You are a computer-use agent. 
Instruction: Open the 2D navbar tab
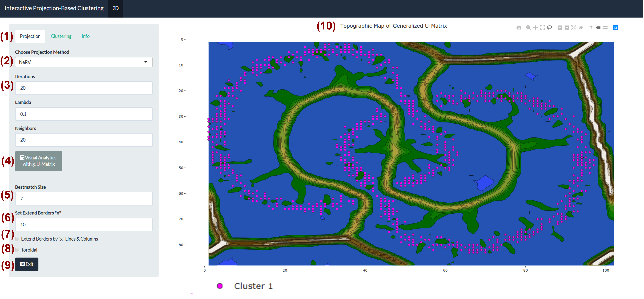(116, 8)
